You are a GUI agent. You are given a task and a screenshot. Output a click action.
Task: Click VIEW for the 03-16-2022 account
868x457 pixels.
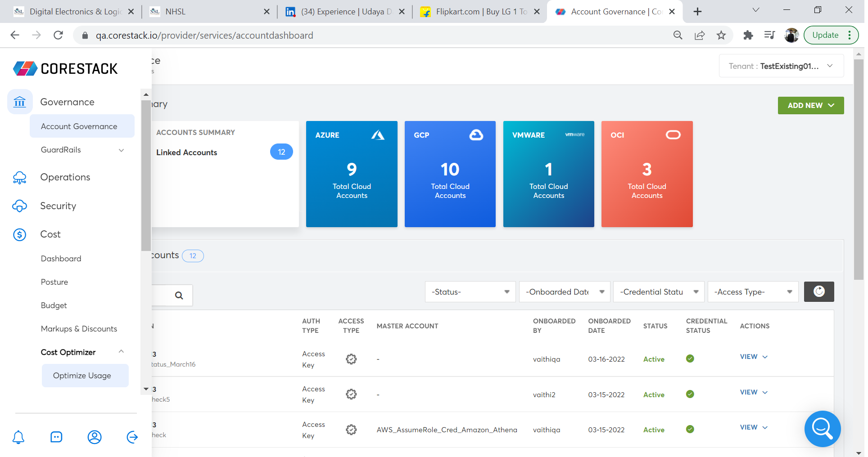[x=753, y=357]
